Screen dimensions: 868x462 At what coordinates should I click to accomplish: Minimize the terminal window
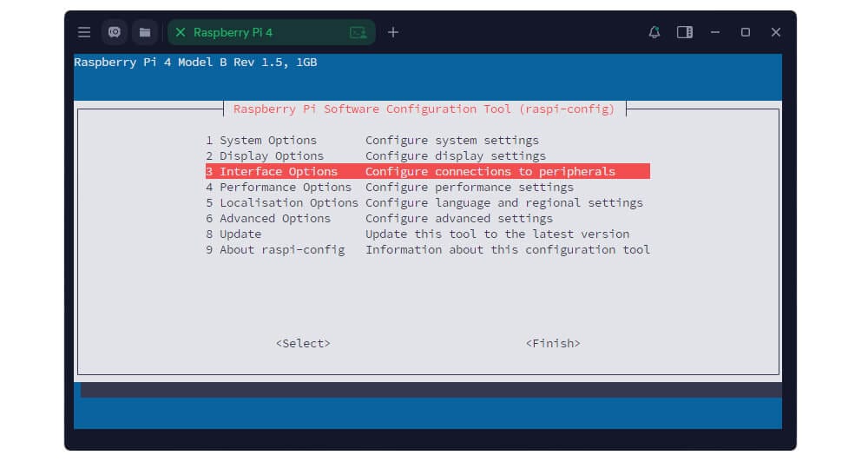[715, 32]
